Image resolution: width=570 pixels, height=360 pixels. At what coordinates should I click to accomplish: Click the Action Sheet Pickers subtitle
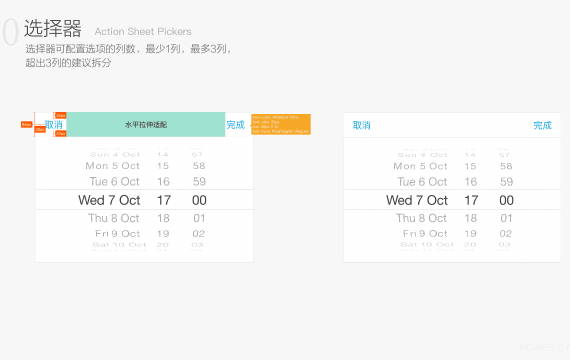coord(143,32)
